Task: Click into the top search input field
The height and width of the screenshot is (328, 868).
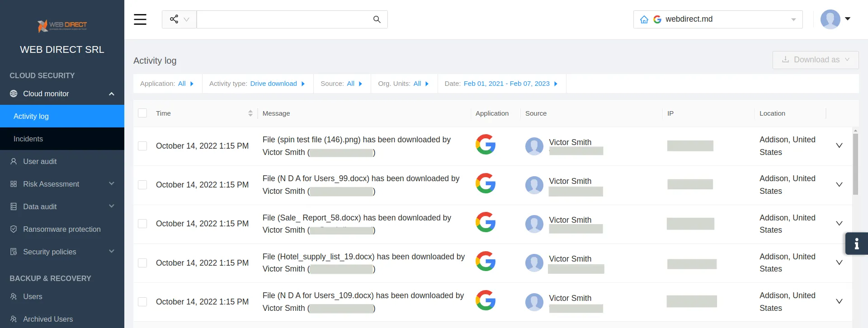Action: (x=283, y=19)
